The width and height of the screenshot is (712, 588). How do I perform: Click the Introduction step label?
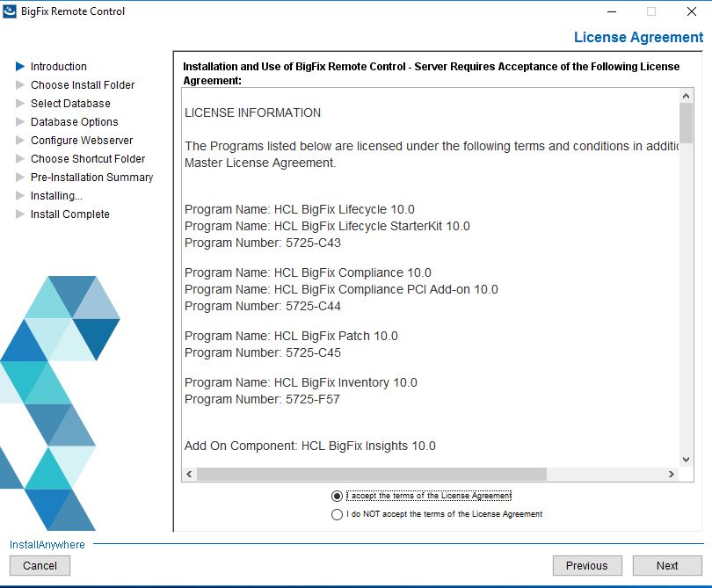(59, 67)
